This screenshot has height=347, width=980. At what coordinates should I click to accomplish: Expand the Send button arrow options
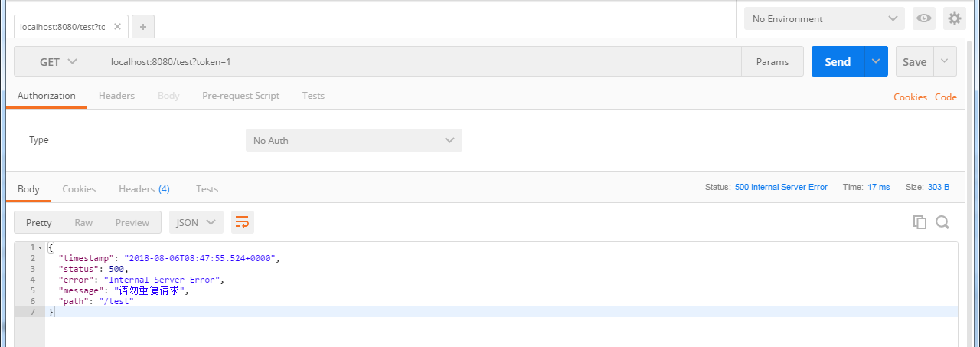pos(876,62)
